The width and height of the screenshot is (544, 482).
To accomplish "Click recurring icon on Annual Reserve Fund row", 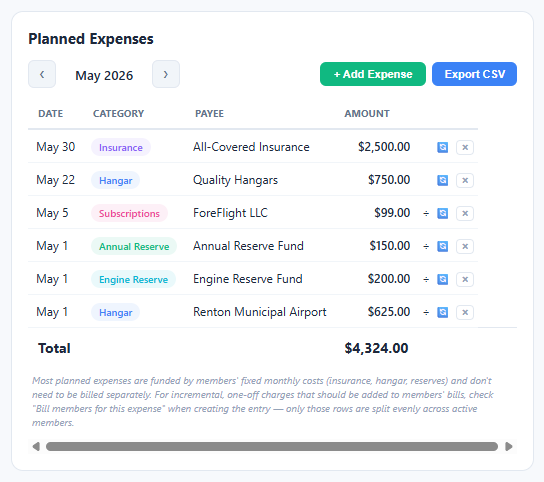I will 442,246.
